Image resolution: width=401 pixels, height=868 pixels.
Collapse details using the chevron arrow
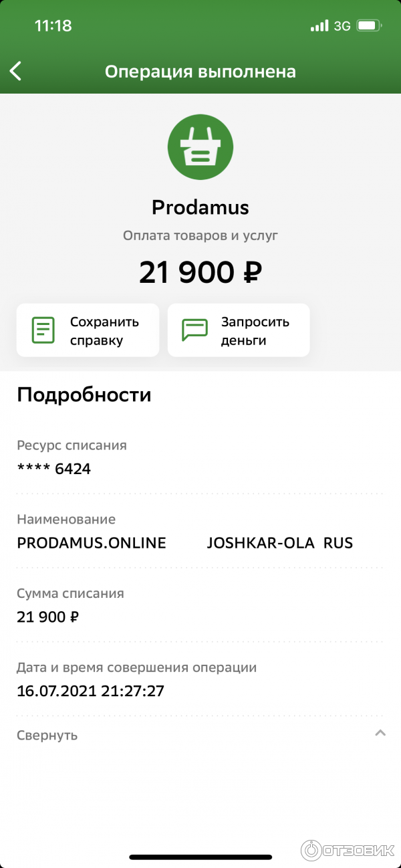pos(380,733)
